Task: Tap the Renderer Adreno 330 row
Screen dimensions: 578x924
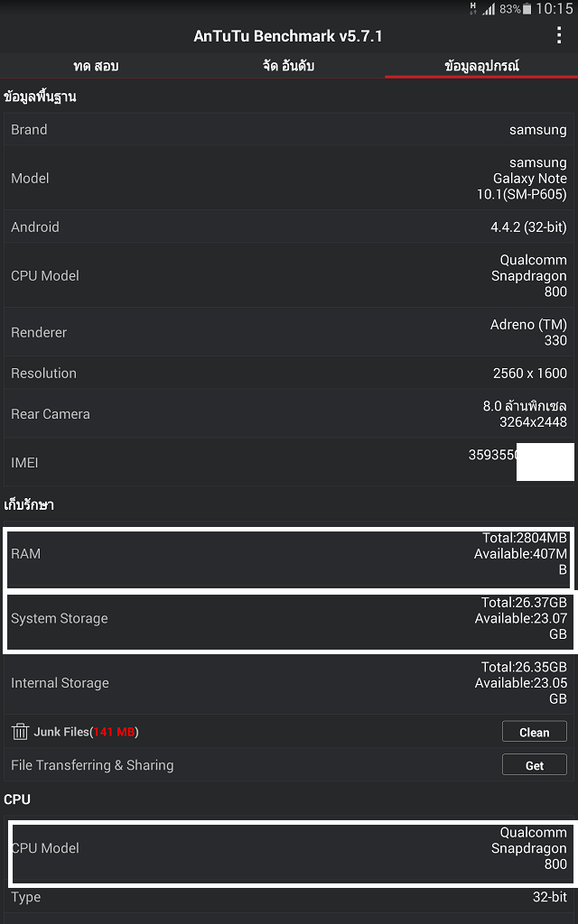Action: [289, 332]
